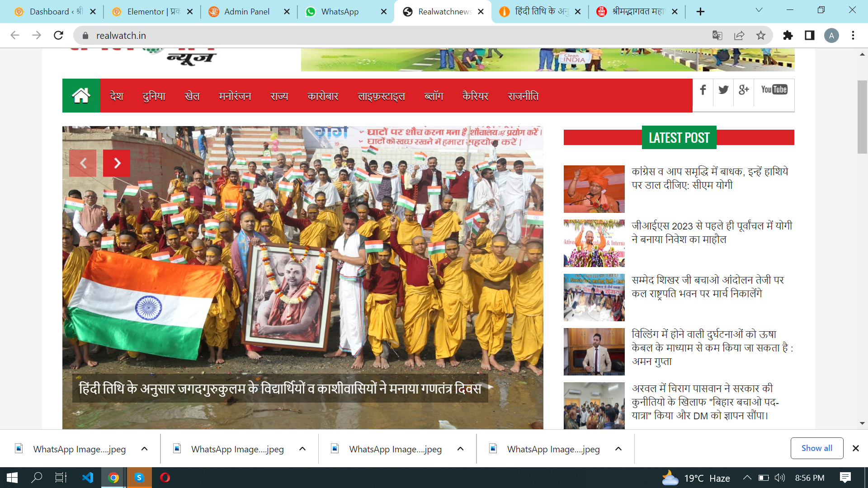The height and width of the screenshot is (488, 868).
Task: Click the green home icon in navbar
Action: tap(81, 96)
